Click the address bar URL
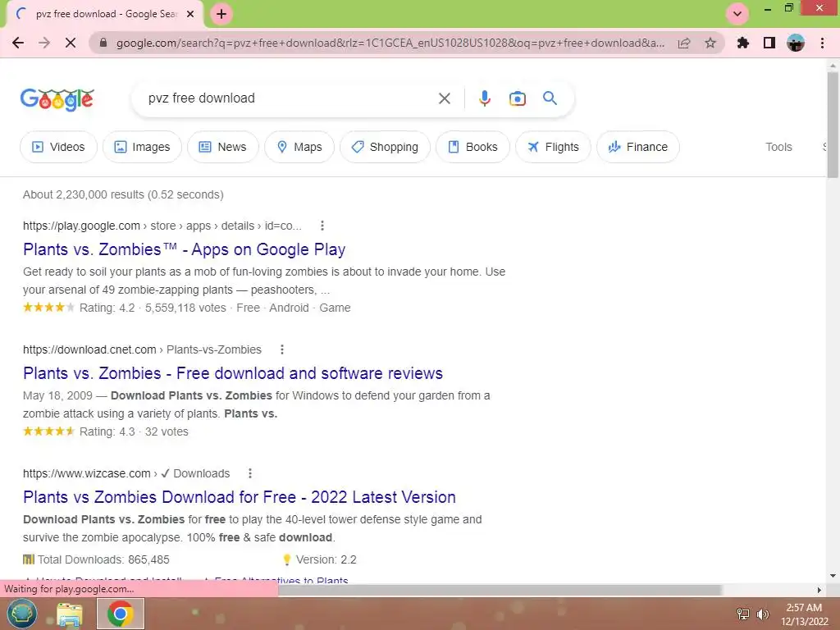 (x=390, y=43)
